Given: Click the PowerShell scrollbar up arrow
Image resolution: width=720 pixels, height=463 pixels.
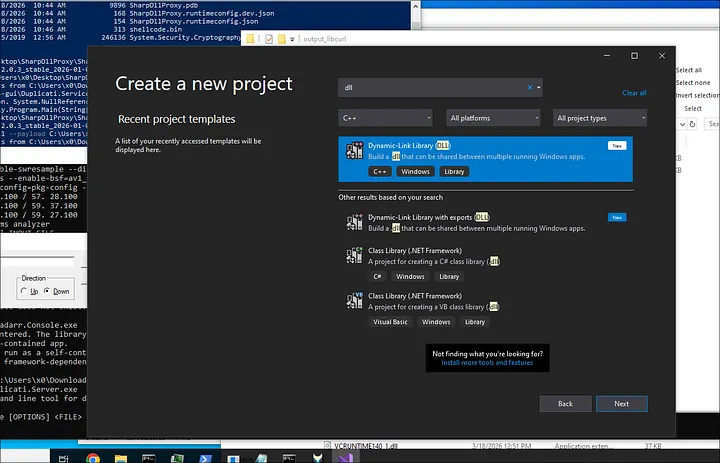Looking at the screenshot, I should (415, 6).
